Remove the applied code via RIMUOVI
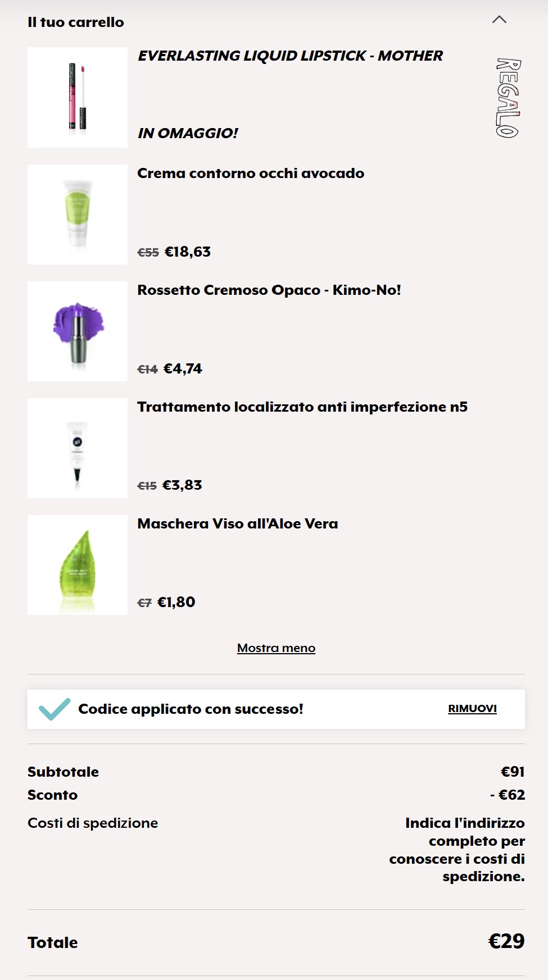The width and height of the screenshot is (548, 980). pos(472,709)
